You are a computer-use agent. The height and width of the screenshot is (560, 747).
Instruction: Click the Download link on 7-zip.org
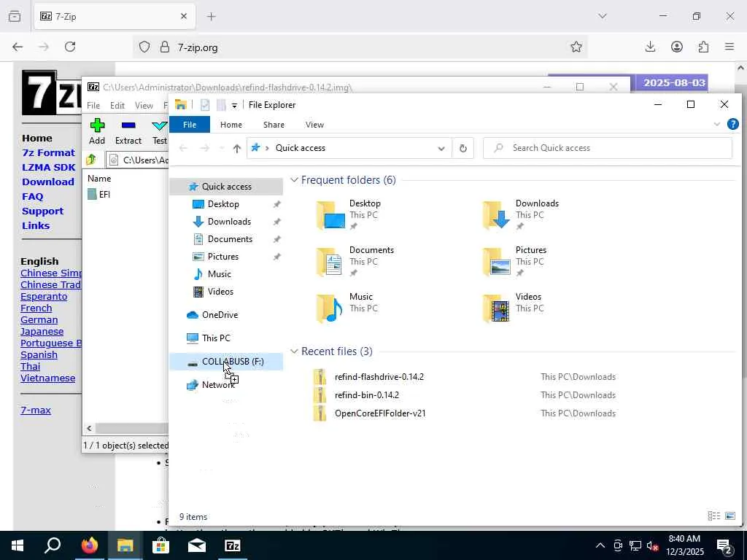(x=48, y=182)
